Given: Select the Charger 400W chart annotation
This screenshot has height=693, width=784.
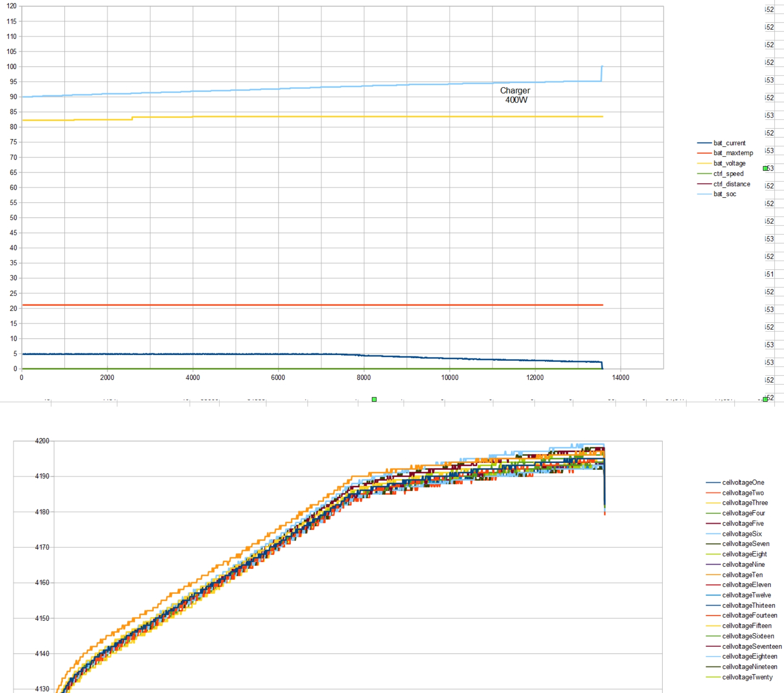Looking at the screenshot, I should (x=515, y=95).
